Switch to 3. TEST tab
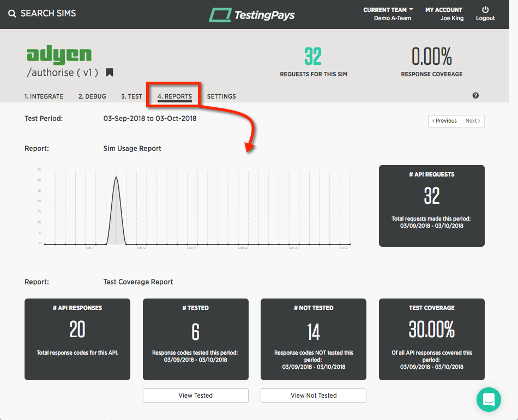Screen dimensions: 518x420 (x=131, y=96)
